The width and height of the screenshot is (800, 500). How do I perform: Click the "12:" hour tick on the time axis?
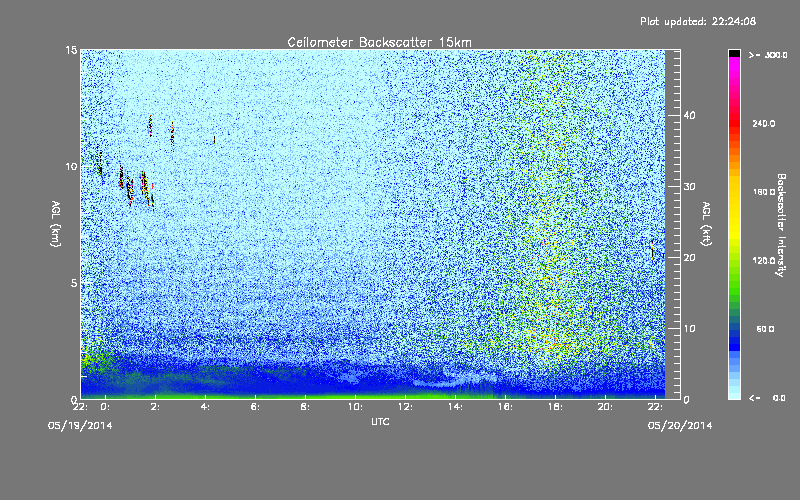[405, 407]
